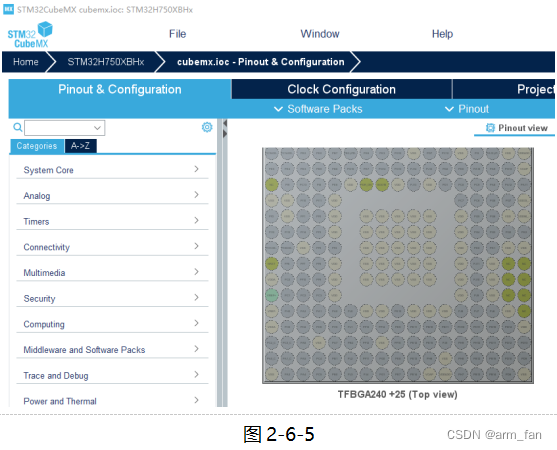Open the Help menu
Image resolution: width=557 pixels, height=450 pixels.
(x=442, y=34)
